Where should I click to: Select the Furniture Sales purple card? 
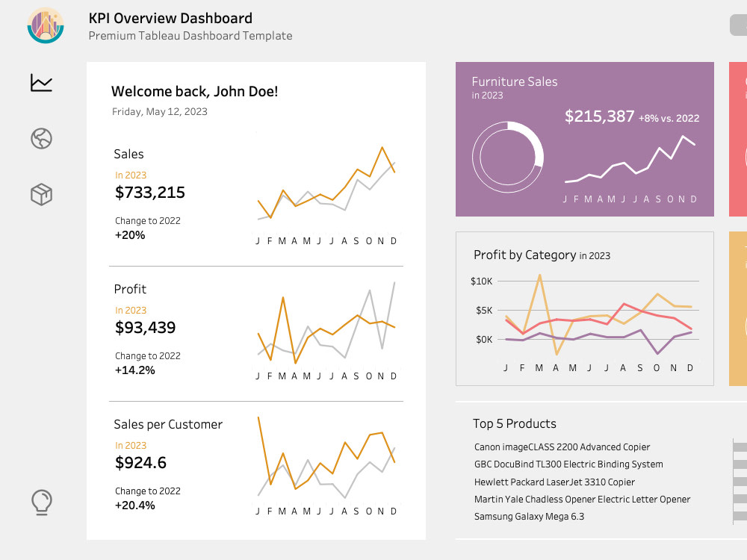(x=585, y=139)
